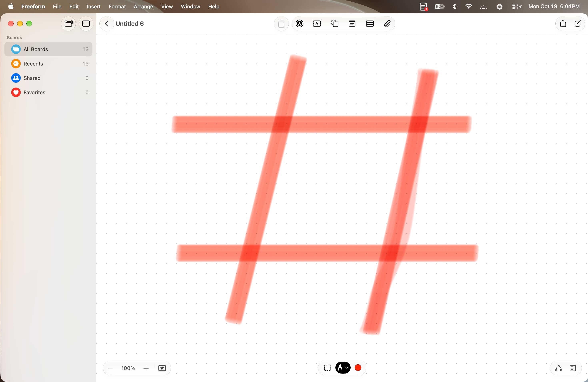Open the Apple menu
Screen dimensions: 588x382
pyautogui.click(x=11, y=6)
